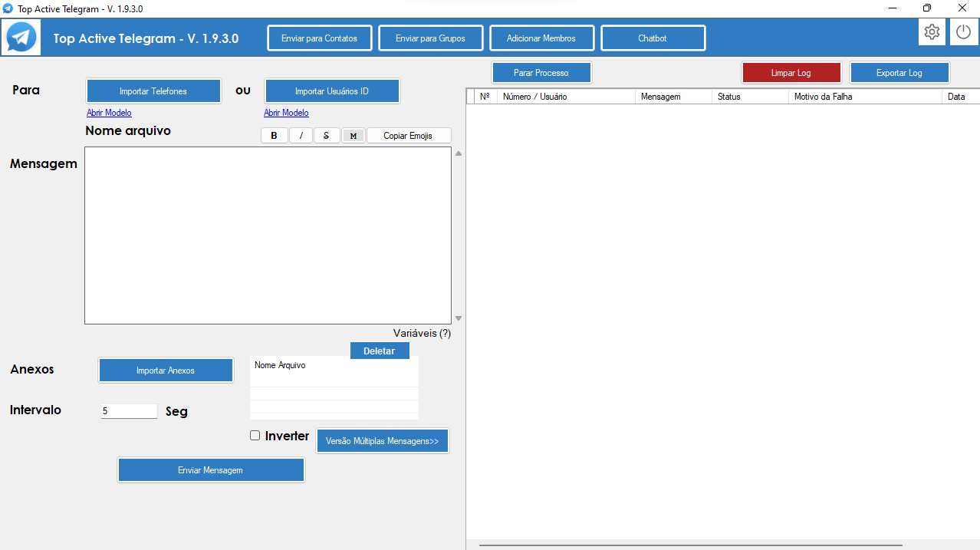Open the Abrir Modelo link under Importar Usuários ID

pos(286,113)
